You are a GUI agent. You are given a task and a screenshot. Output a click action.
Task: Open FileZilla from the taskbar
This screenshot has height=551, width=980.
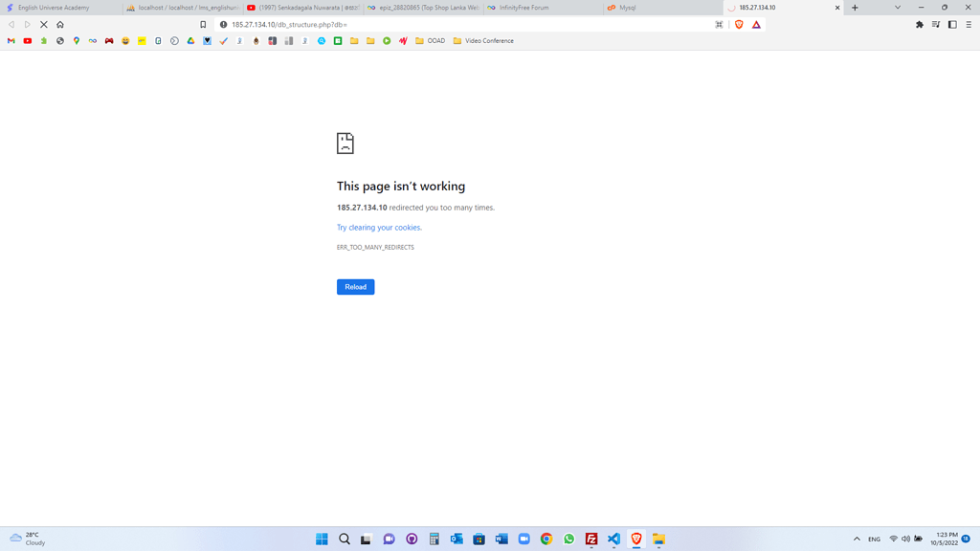pyautogui.click(x=591, y=539)
